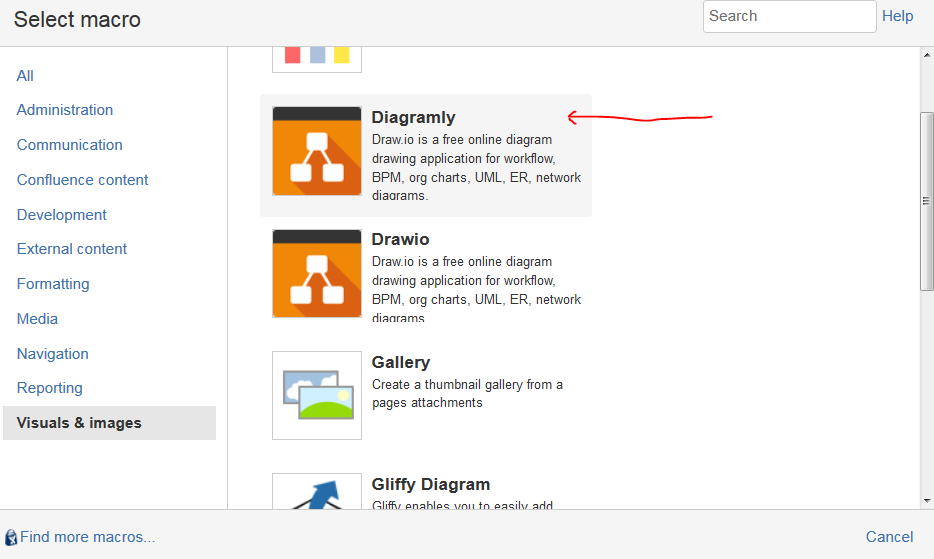
Task: Show Confluence content macros
Action: (x=83, y=180)
